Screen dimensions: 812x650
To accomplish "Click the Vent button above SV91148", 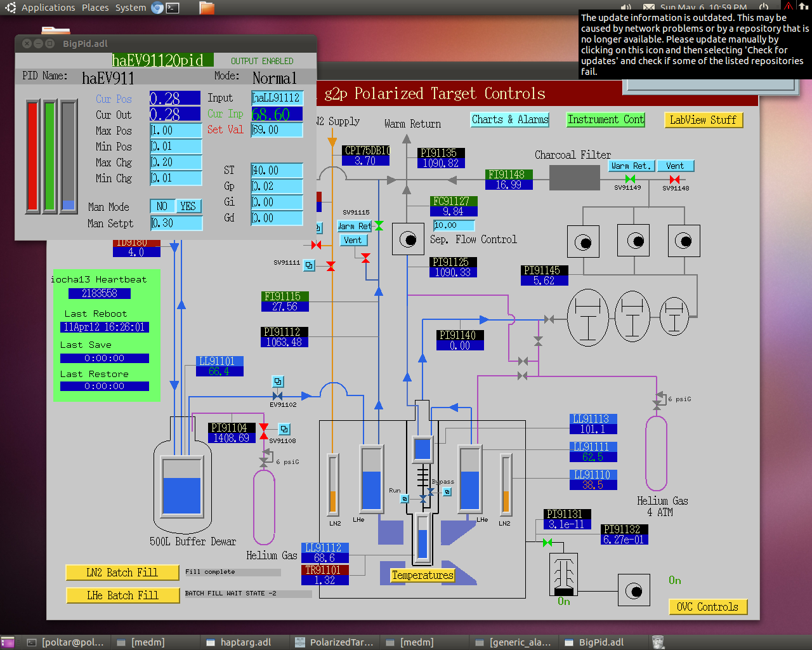I will tap(675, 166).
